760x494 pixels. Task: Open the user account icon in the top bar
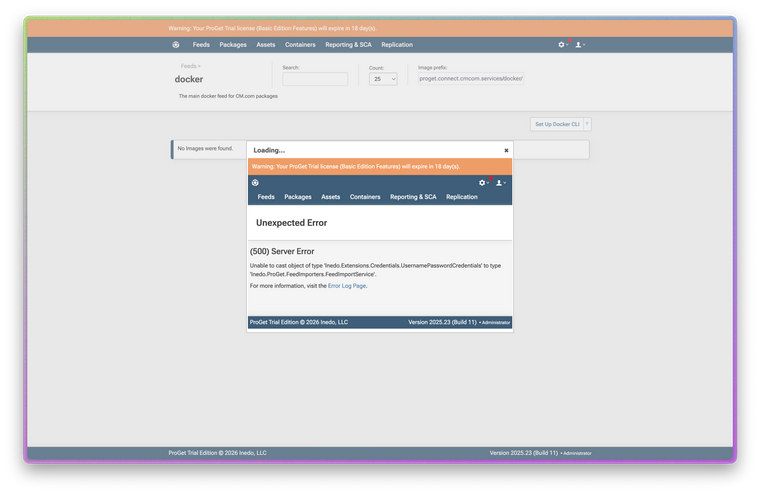click(579, 44)
